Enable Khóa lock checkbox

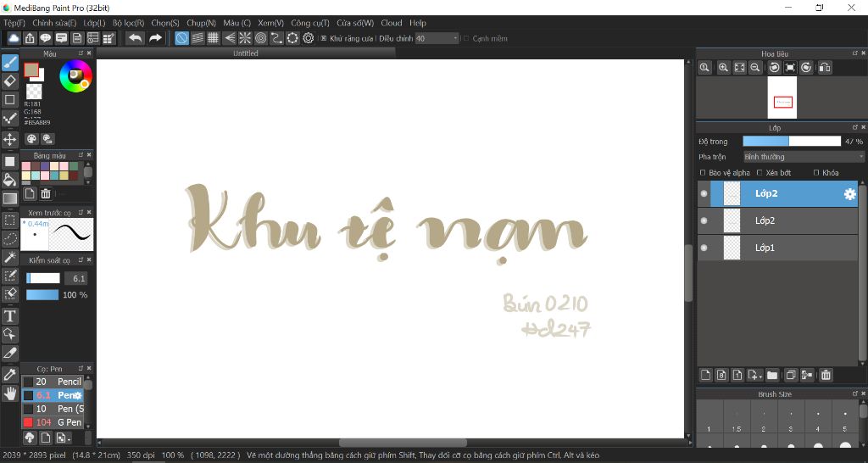click(x=816, y=173)
